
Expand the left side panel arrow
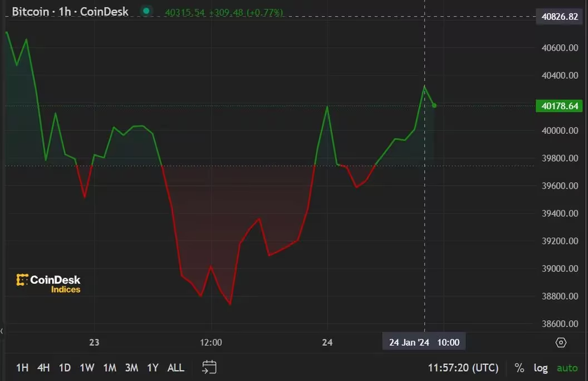point(2,331)
